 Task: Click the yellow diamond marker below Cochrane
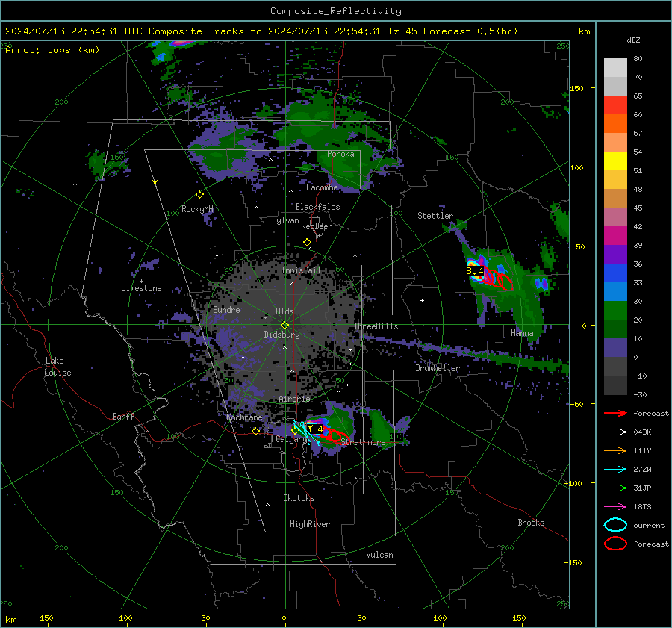point(256,431)
